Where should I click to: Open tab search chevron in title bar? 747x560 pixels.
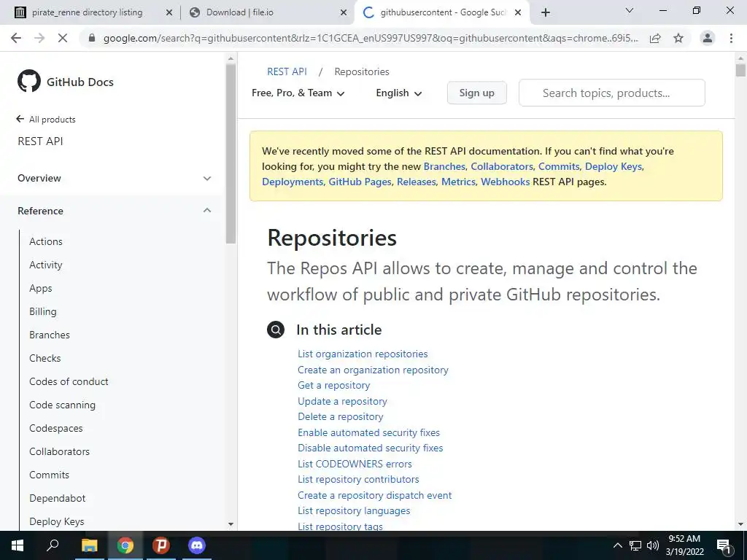[630, 10]
